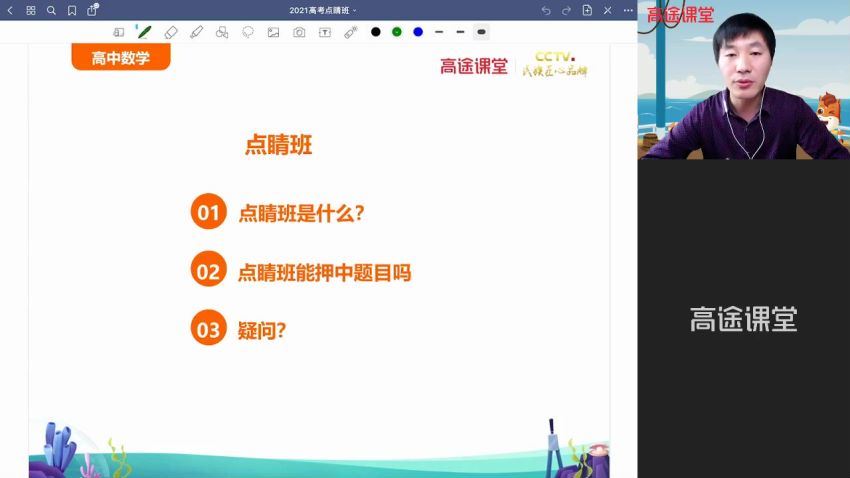Open the page thumbnails grid view
Screen dimensions: 850x478
[31, 10]
